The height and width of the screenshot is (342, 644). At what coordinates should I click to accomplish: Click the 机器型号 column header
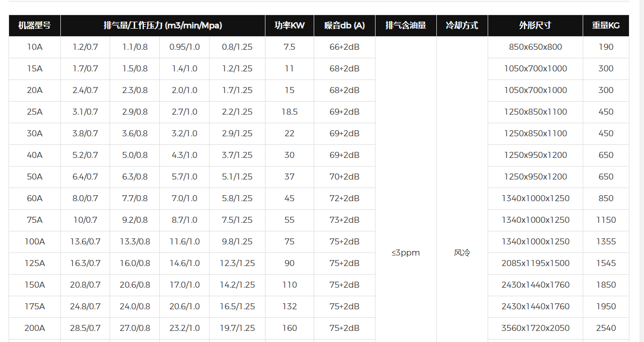(35, 26)
